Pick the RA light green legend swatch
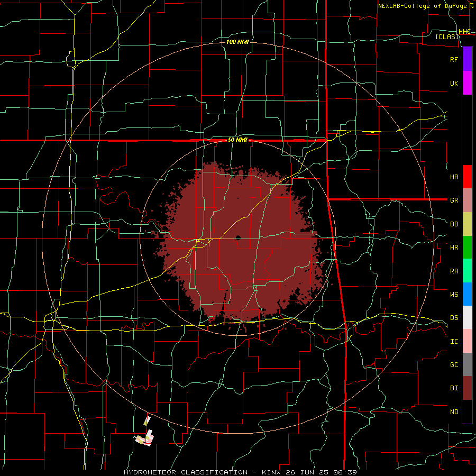Viewport: 476px width, 476px height. (x=467, y=271)
